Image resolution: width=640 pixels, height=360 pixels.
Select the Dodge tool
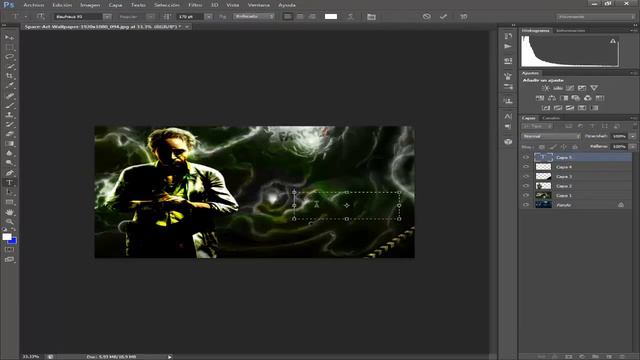click(x=9, y=163)
